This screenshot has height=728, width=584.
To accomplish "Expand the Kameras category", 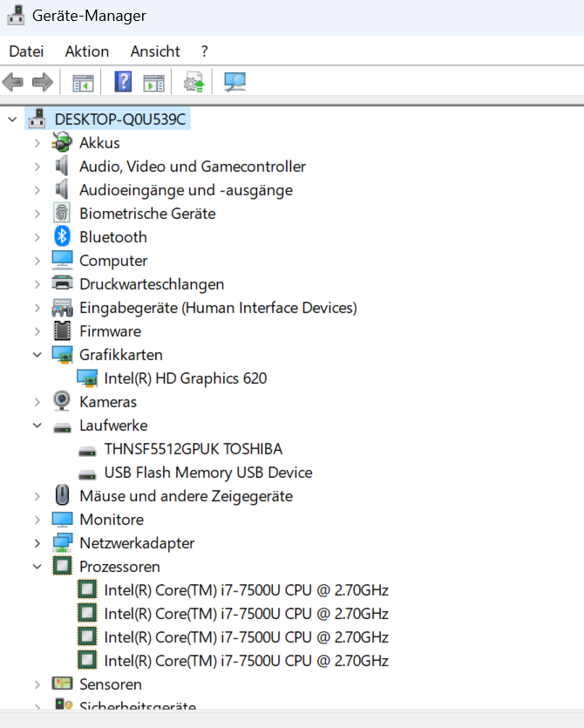I will click(x=37, y=402).
